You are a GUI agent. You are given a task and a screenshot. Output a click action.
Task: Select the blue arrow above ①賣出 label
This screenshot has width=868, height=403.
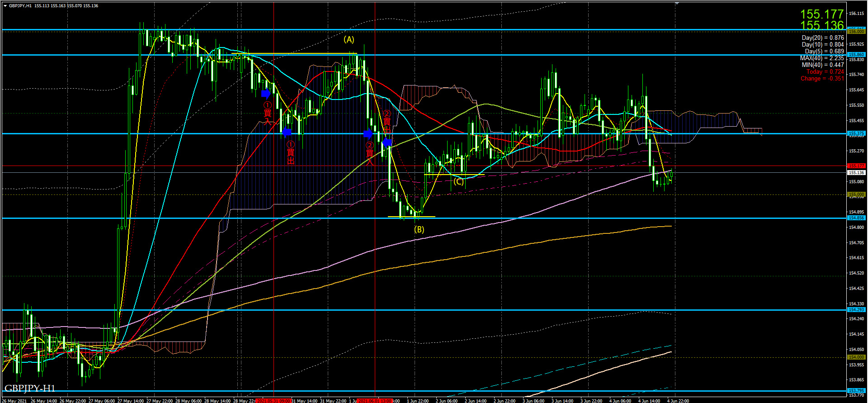coord(286,132)
